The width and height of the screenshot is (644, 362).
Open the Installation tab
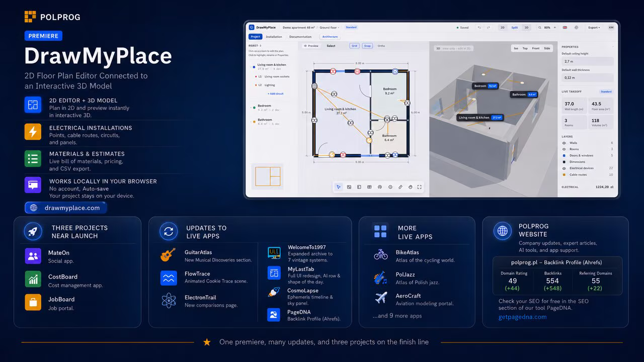click(x=274, y=37)
